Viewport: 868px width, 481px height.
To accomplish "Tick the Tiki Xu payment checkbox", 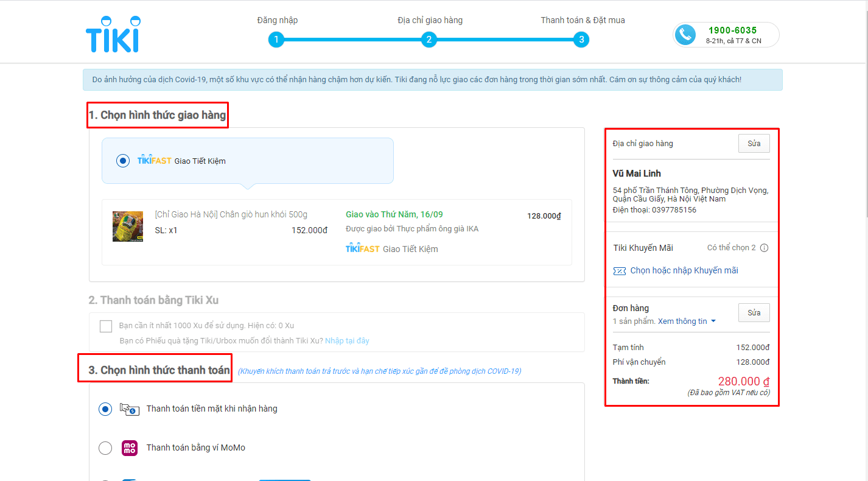I will [106, 326].
